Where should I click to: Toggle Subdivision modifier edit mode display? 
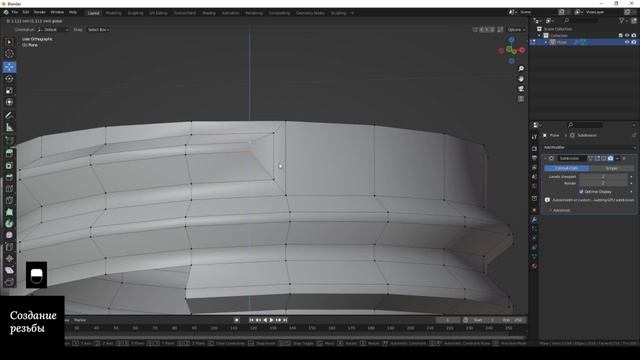coord(597,158)
